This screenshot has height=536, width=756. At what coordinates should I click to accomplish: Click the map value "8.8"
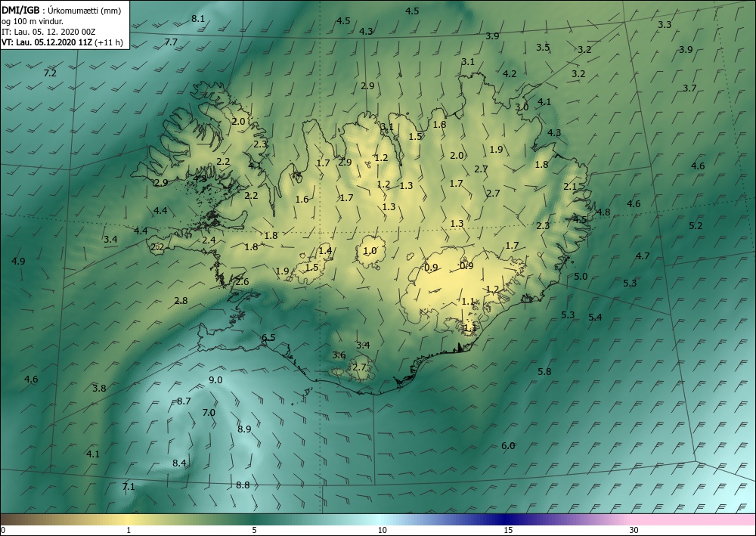[243, 485]
